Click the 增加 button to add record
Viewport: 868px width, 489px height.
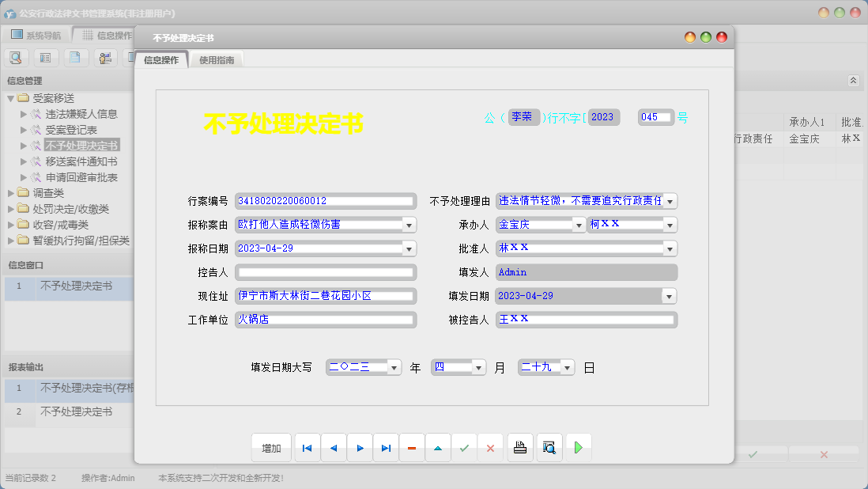(x=271, y=447)
